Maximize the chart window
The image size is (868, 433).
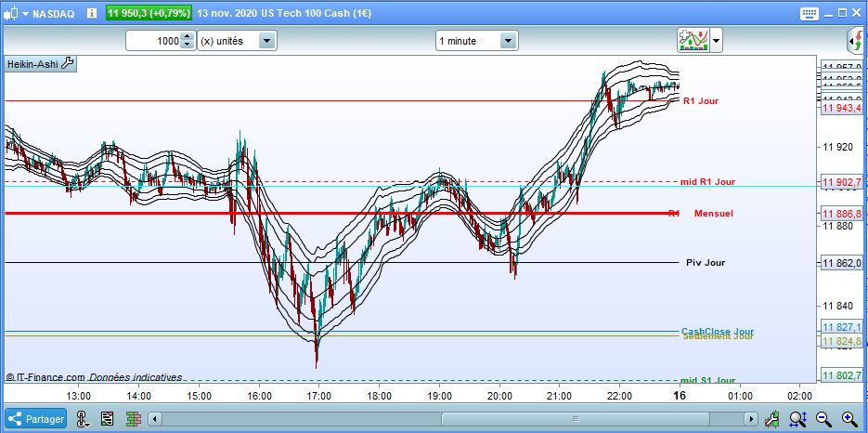click(x=843, y=13)
